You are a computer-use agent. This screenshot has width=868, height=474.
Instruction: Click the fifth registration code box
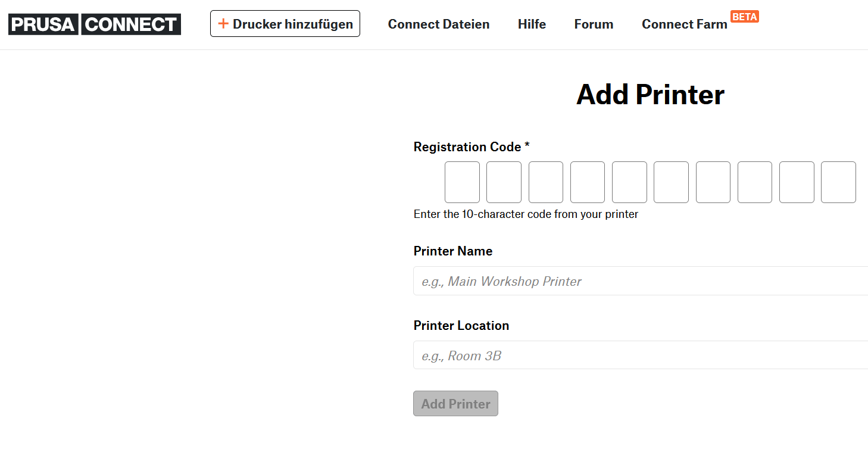629,182
